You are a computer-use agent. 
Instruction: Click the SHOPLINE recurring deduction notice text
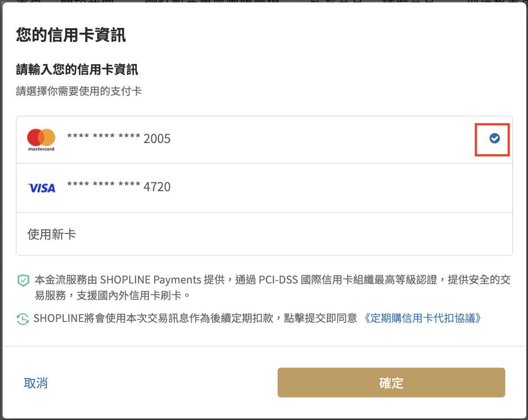point(195,318)
